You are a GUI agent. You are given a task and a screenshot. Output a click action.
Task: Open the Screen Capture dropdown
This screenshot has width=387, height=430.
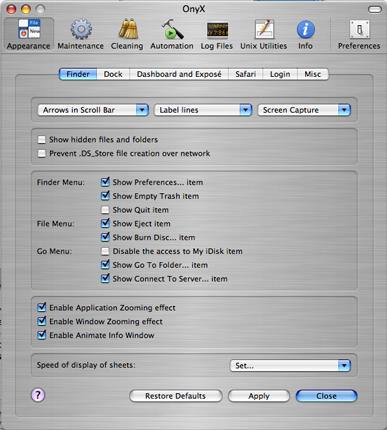tap(304, 110)
